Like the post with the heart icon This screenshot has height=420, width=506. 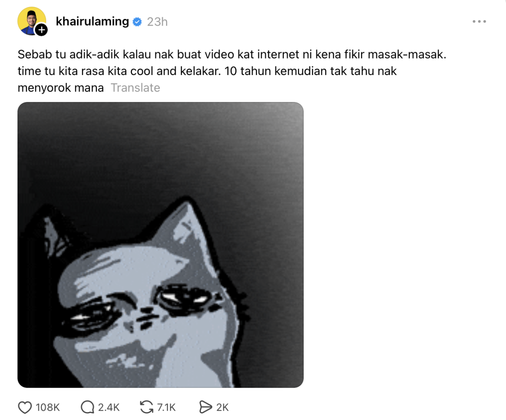pyautogui.click(x=26, y=407)
